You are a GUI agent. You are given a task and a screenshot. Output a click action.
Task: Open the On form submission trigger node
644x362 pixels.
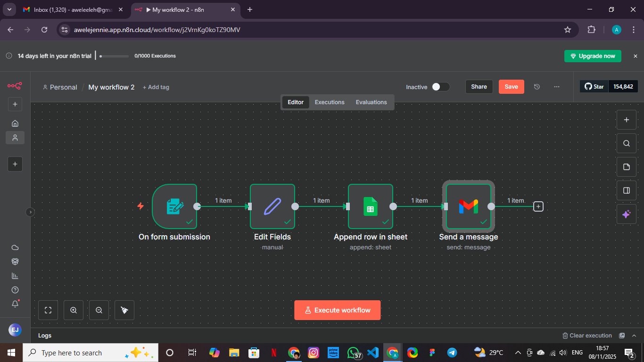click(174, 206)
